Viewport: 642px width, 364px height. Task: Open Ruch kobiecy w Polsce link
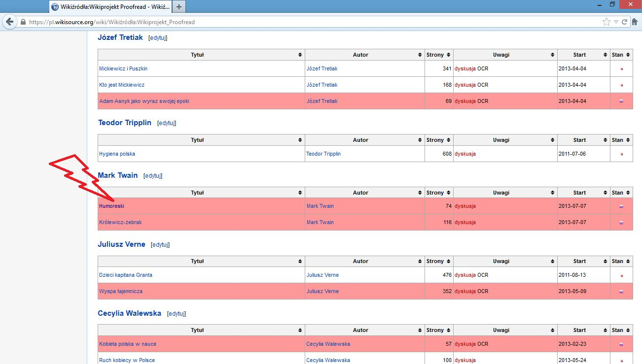coord(127,360)
